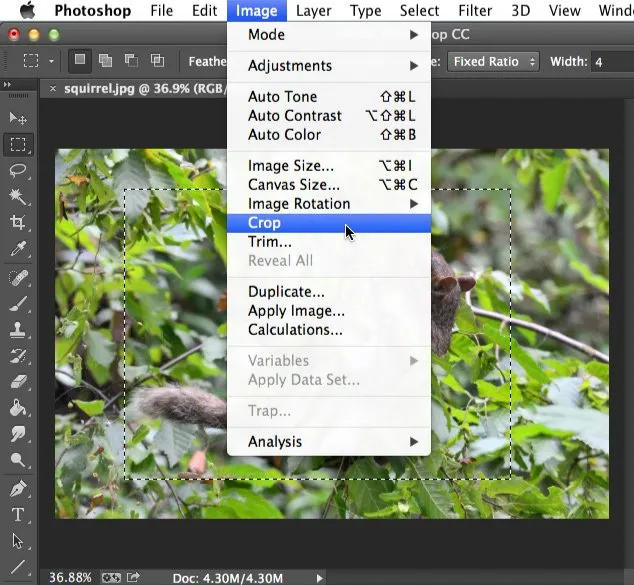Pick the Lasso tool
634x585 pixels.
point(18,171)
